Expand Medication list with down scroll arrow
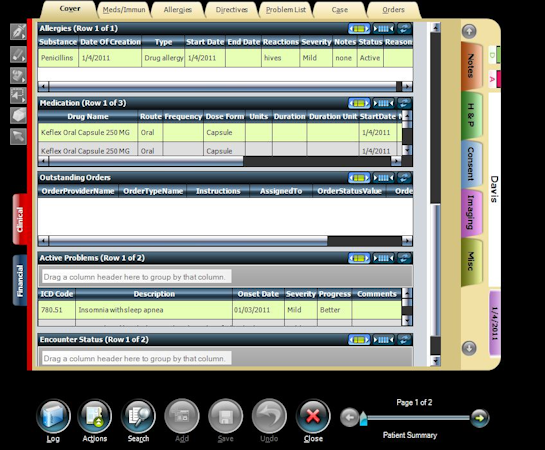The width and height of the screenshot is (545, 450). coord(407,150)
